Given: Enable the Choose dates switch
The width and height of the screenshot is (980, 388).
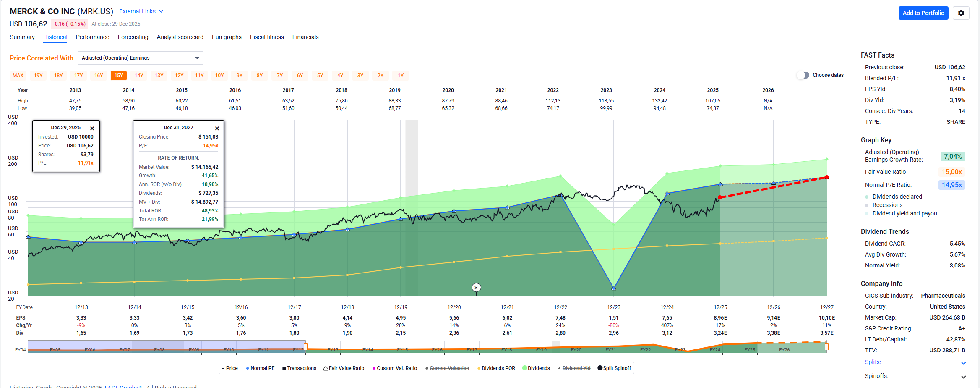Looking at the screenshot, I should coord(803,75).
